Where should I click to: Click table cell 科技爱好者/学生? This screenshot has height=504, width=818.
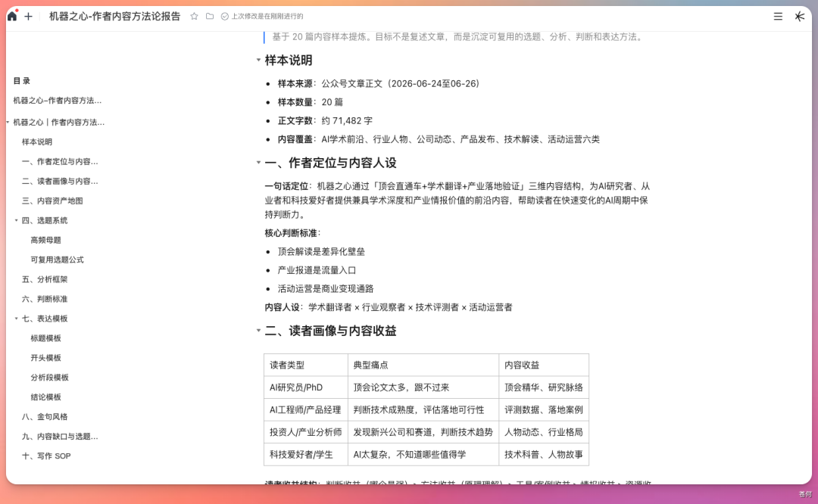[x=306, y=455]
